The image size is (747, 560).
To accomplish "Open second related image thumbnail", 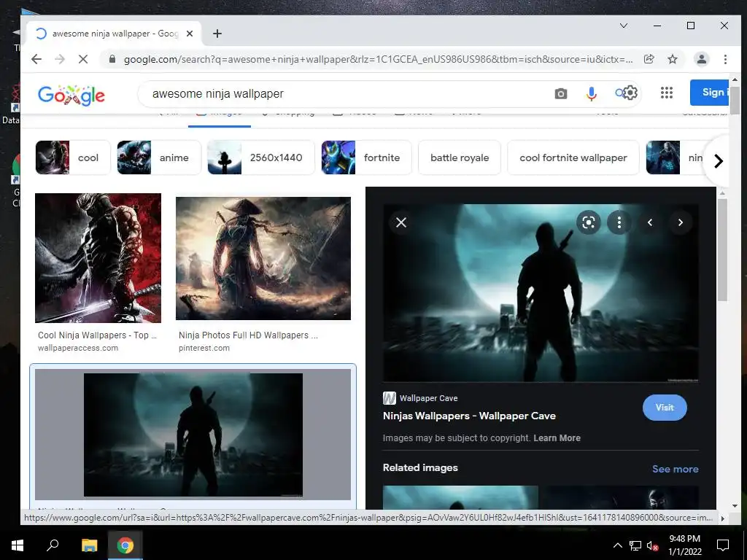I will coord(622,497).
